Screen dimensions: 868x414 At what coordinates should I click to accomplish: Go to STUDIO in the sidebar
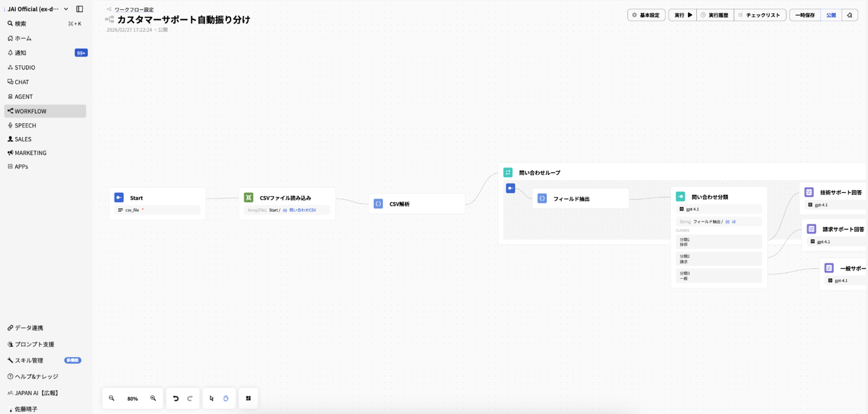tap(24, 67)
